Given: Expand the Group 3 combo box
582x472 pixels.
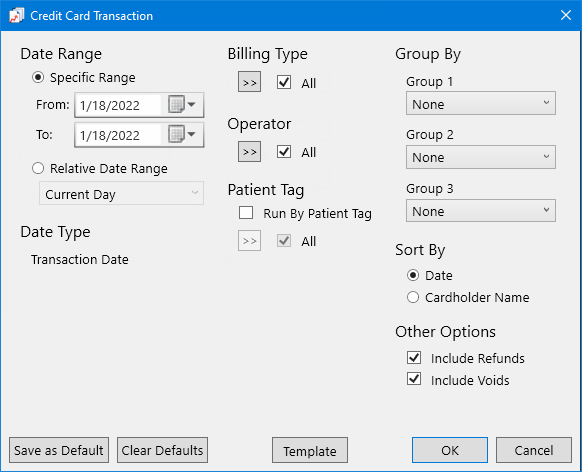Looking at the screenshot, I should [481, 211].
